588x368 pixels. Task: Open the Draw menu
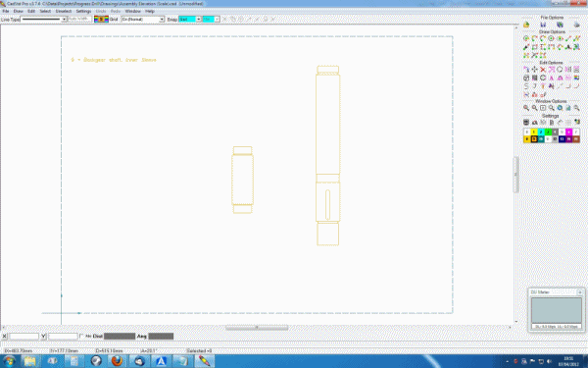[x=18, y=11]
